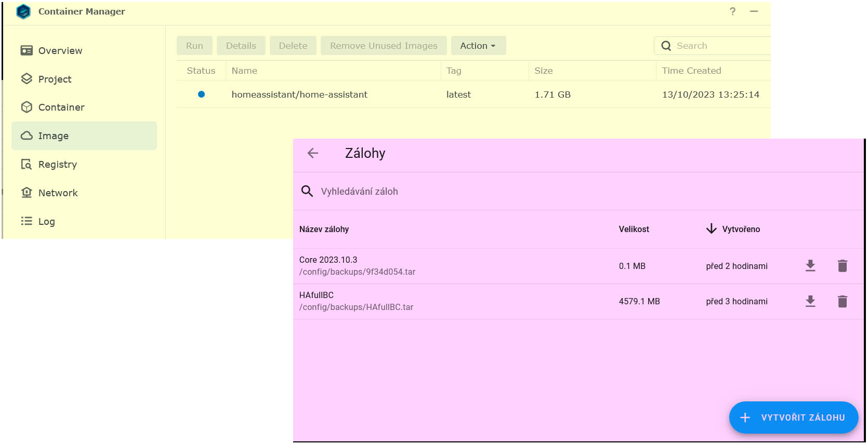The width and height of the screenshot is (868, 445).
Task: Click the sort arrow next to Vytvořeno
Action: coord(712,229)
